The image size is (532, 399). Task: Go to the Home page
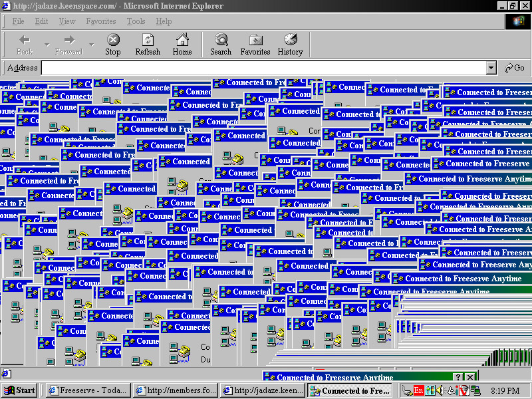tap(182, 45)
